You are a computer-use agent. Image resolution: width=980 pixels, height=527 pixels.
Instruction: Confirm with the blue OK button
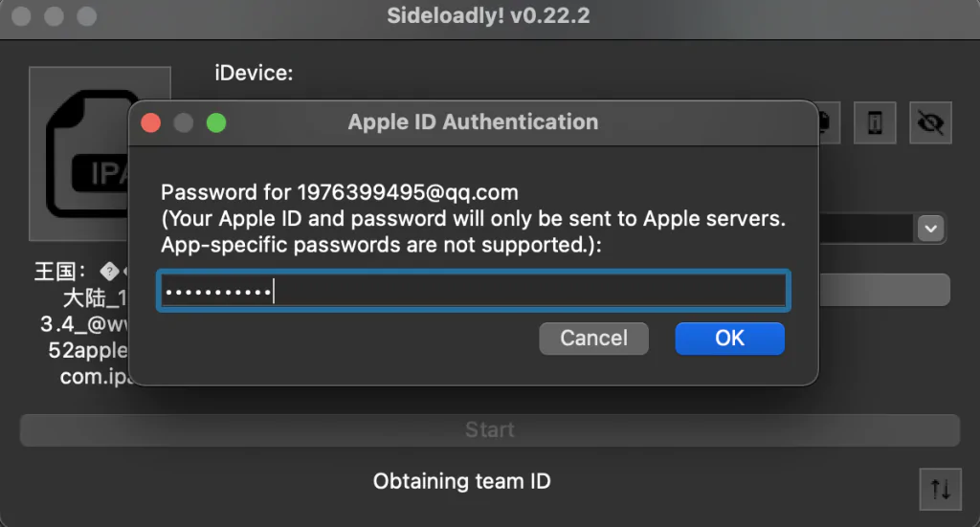click(729, 339)
